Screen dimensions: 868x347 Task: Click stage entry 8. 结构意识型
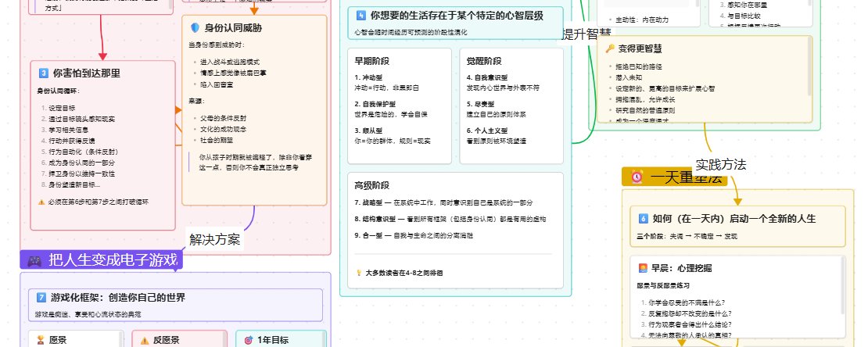[450, 219]
